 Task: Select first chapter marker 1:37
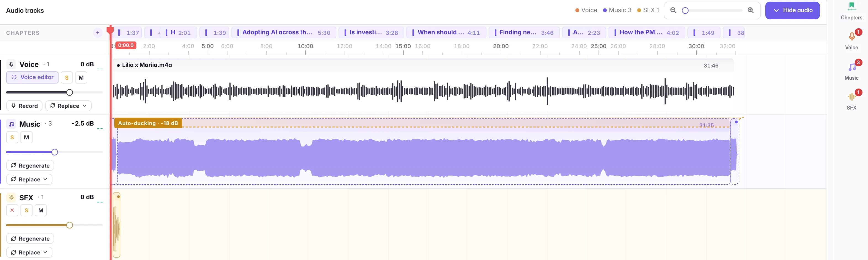(x=128, y=32)
